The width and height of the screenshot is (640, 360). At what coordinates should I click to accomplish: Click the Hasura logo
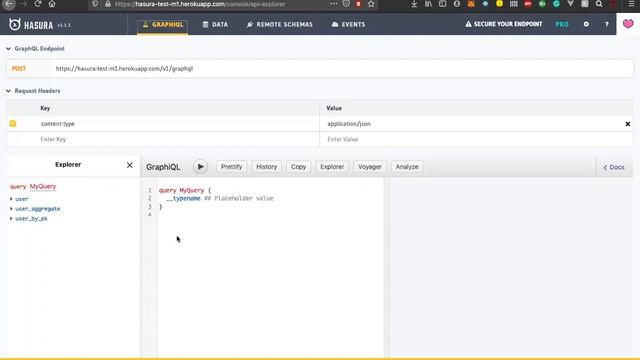31,24
